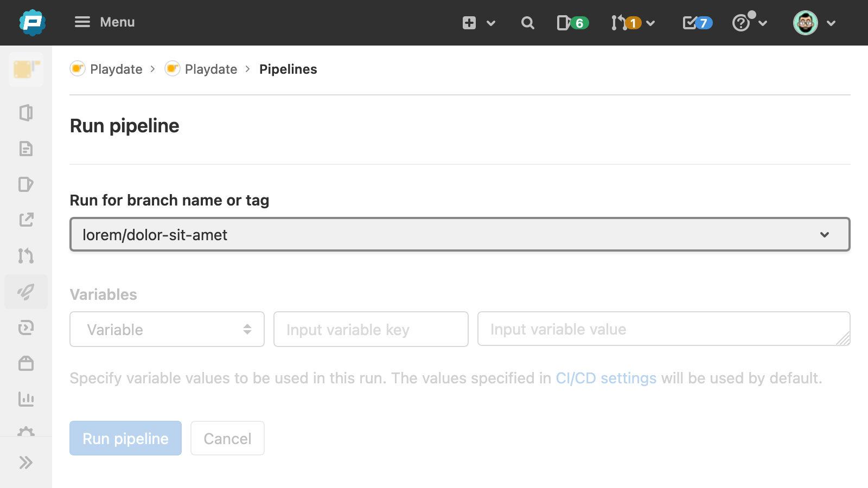Expand the sidebar with double chevron
The width and height of the screenshot is (868, 488).
pyautogui.click(x=26, y=463)
